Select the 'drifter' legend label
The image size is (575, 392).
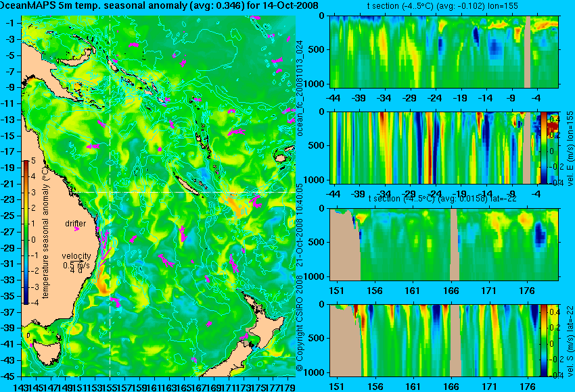(x=76, y=223)
